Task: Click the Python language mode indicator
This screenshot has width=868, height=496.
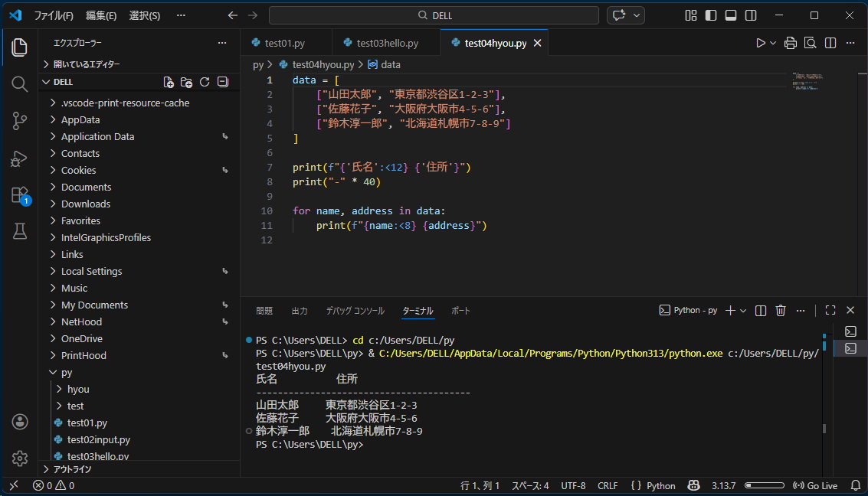Action: pyautogui.click(x=653, y=485)
